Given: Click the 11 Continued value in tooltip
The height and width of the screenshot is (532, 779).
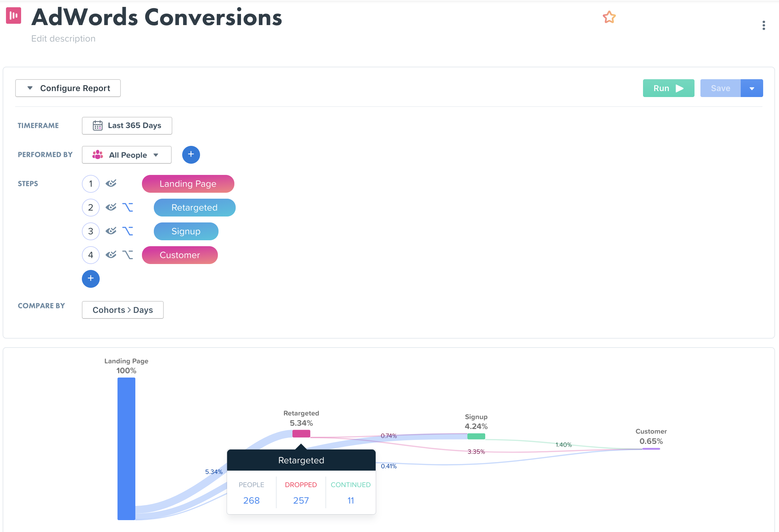Looking at the screenshot, I should (351, 500).
